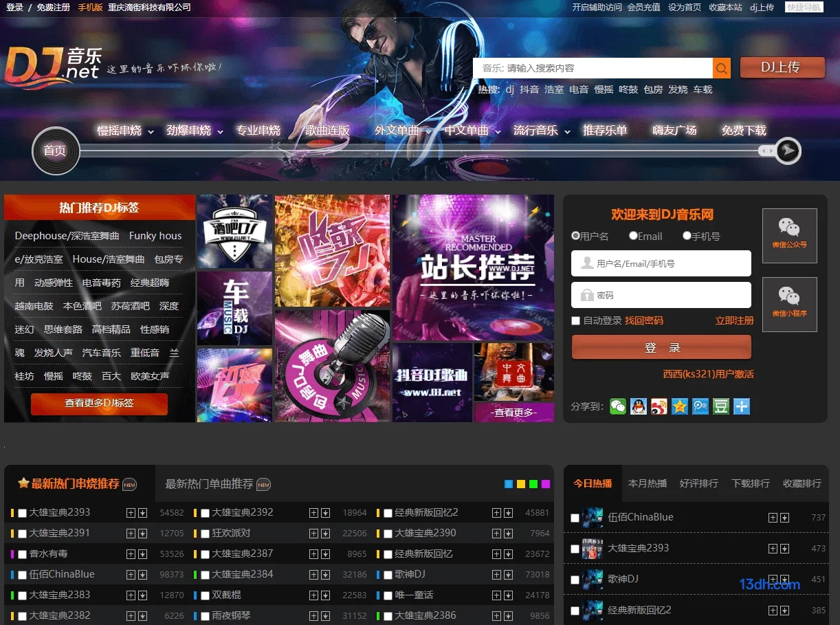Screen dimensions: 840x625
Task: Switch to 本月热播 tab
Action: (648, 483)
